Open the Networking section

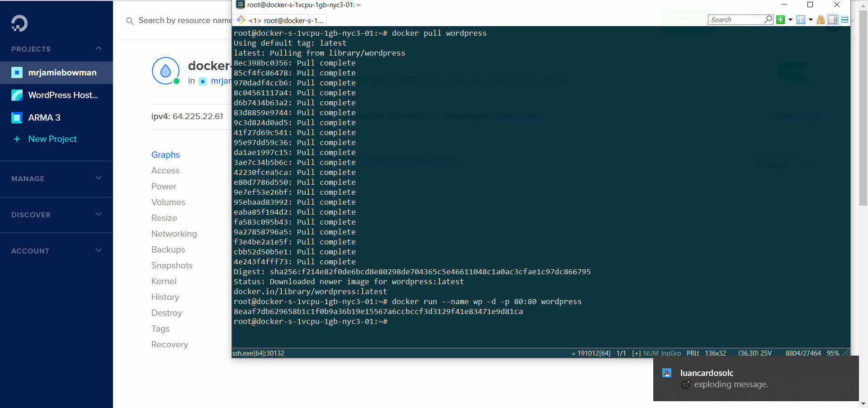(x=174, y=234)
